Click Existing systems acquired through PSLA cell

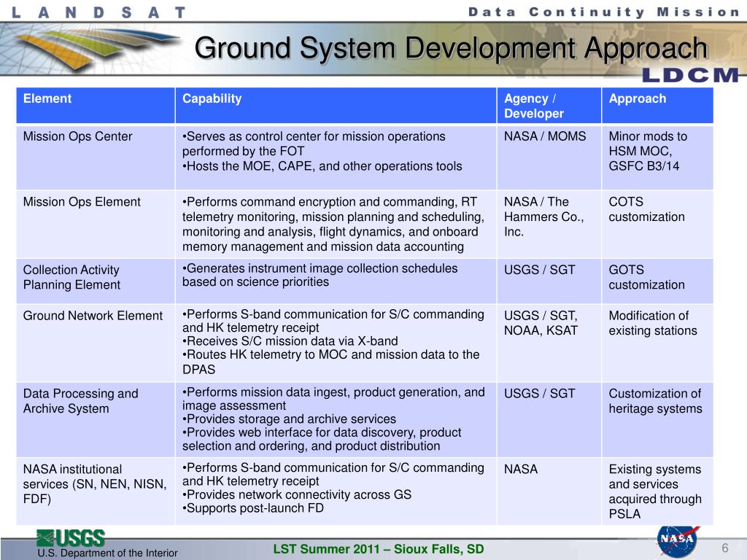[657, 491]
